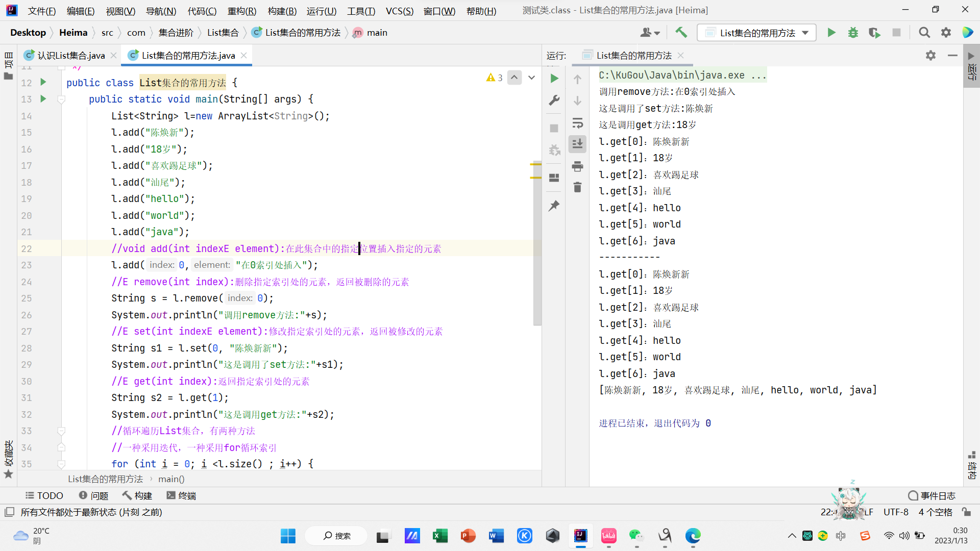Expand the user account dropdown in toolbar

click(650, 33)
